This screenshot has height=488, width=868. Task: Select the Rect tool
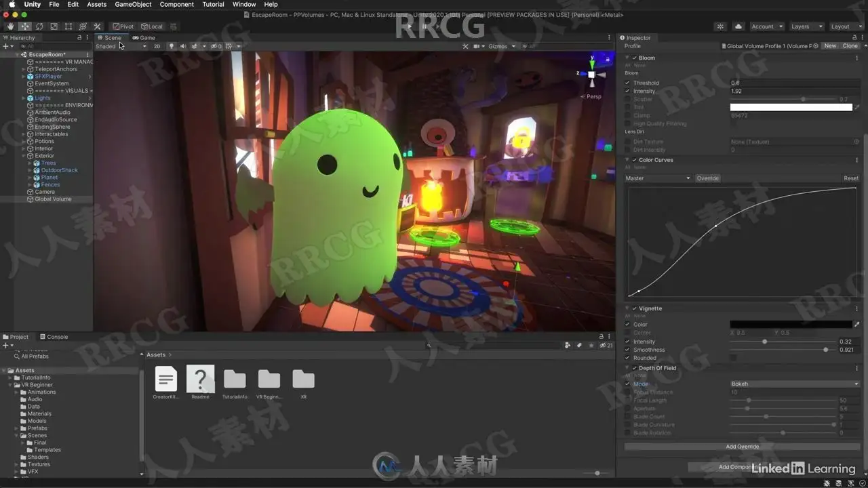click(x=68, y=26)
